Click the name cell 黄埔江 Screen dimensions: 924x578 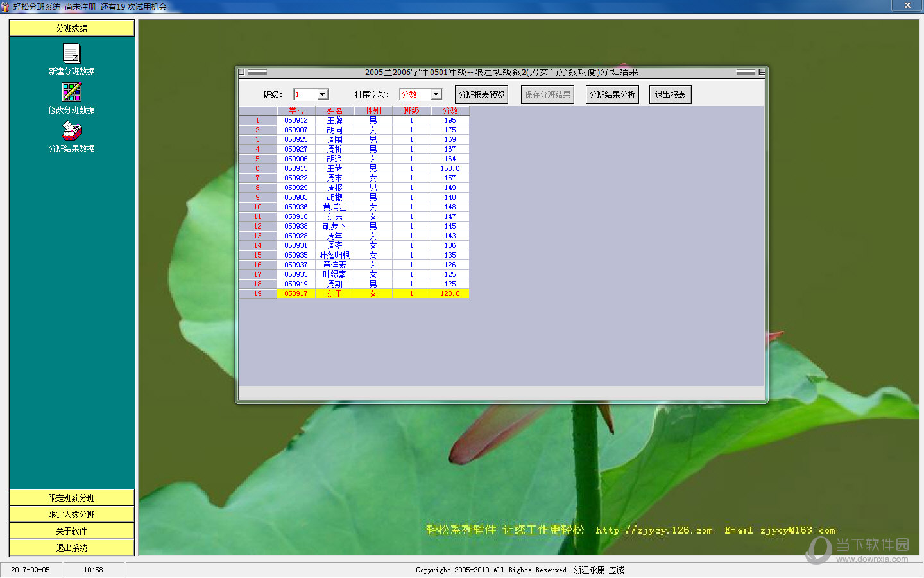334,207
